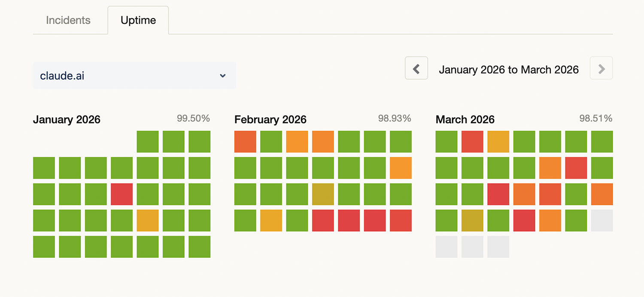Click the last red day of February 2026

pos(401,220)
